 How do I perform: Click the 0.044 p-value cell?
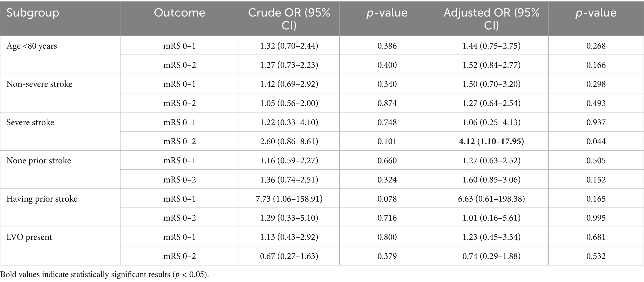(x=596, y=141)
